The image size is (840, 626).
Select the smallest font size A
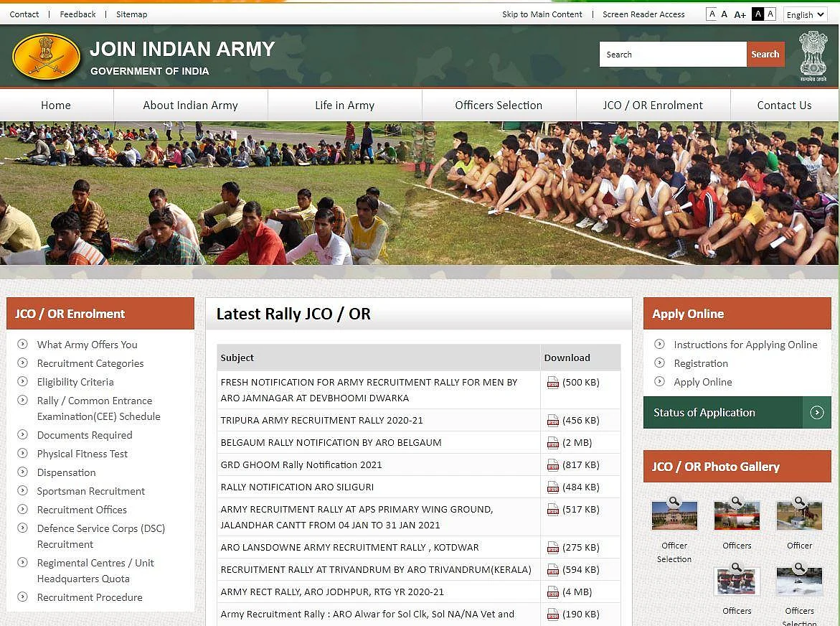(x=712, y=14)
